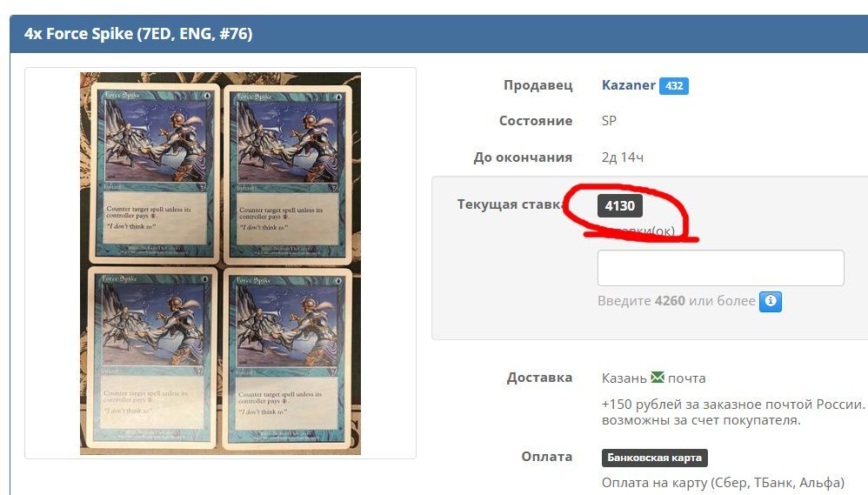Open the top-right Force Spike card photo
The image size is (868, 495).
pos(287,175)
